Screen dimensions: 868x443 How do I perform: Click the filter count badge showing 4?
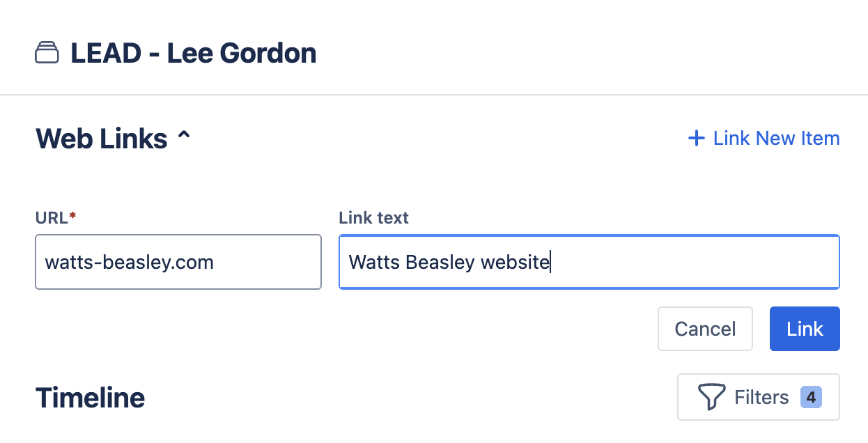811,398
